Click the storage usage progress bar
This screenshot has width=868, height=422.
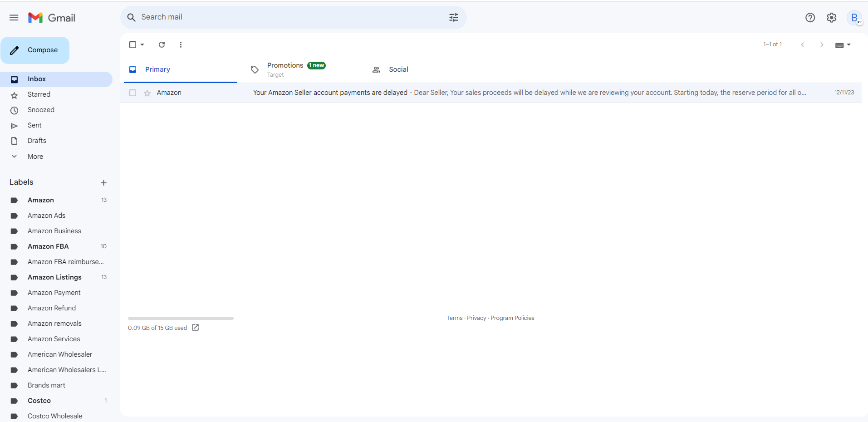click(x=181, y=318)
